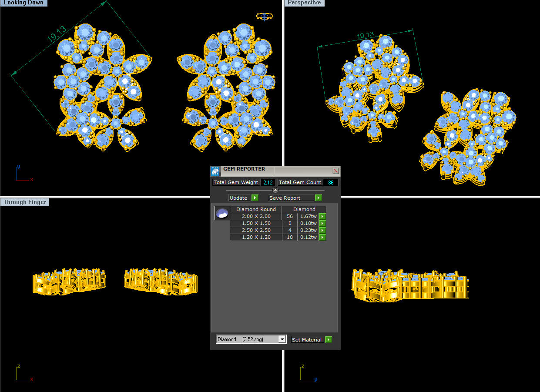The width and height of the screenshot is (540, 392).
Task: Click the 1.20 X 1.20 size cell
Action: click(x=256, y=237)
